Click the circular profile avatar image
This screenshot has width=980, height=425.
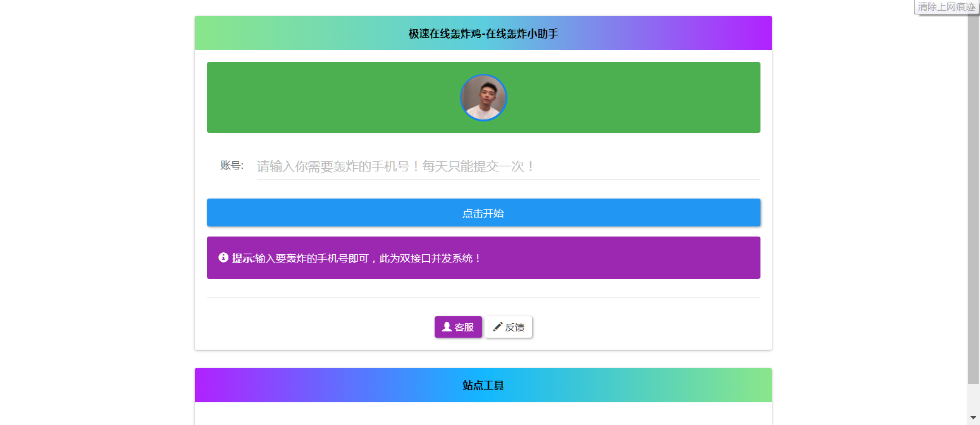(483, 97)
